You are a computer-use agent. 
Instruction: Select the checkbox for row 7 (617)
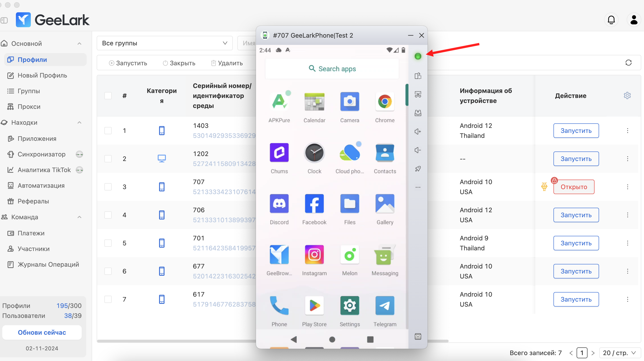[x=108, y=299]
